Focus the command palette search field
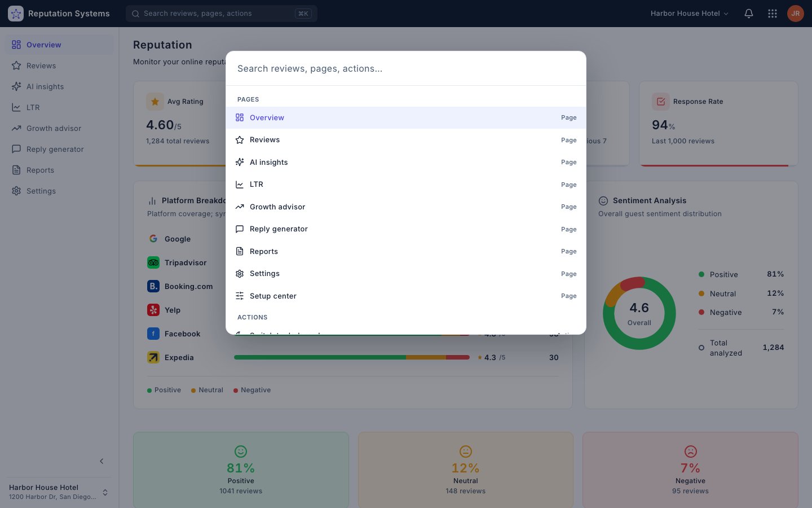 pyautogui.click(x=406, y=68)
